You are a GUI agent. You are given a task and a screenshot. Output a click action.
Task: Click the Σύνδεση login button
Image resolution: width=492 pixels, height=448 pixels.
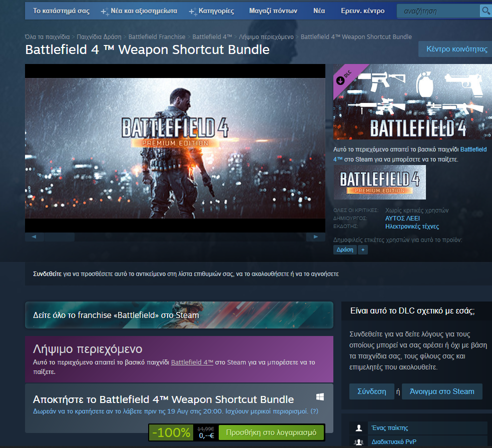(x=371, y=391)
